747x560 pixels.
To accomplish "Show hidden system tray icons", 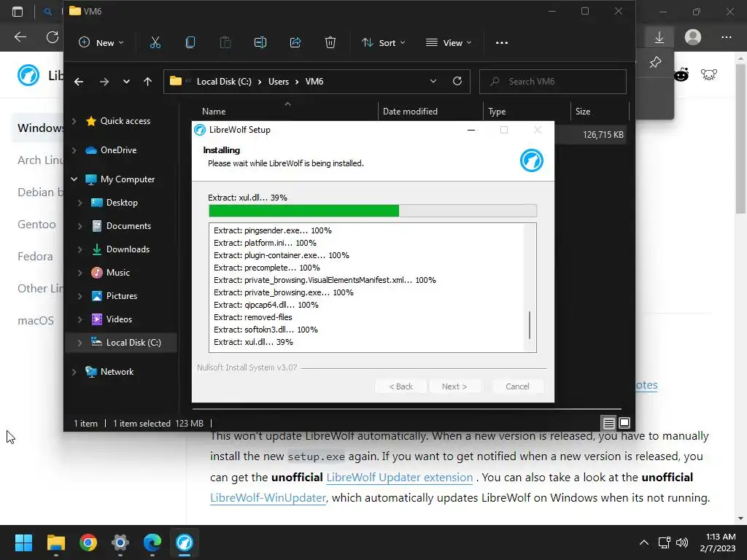I will click(x=643, y=542).
